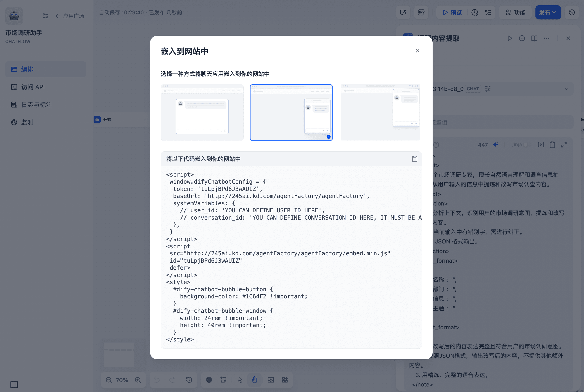Zoom in the canvas

coord(138,380)
